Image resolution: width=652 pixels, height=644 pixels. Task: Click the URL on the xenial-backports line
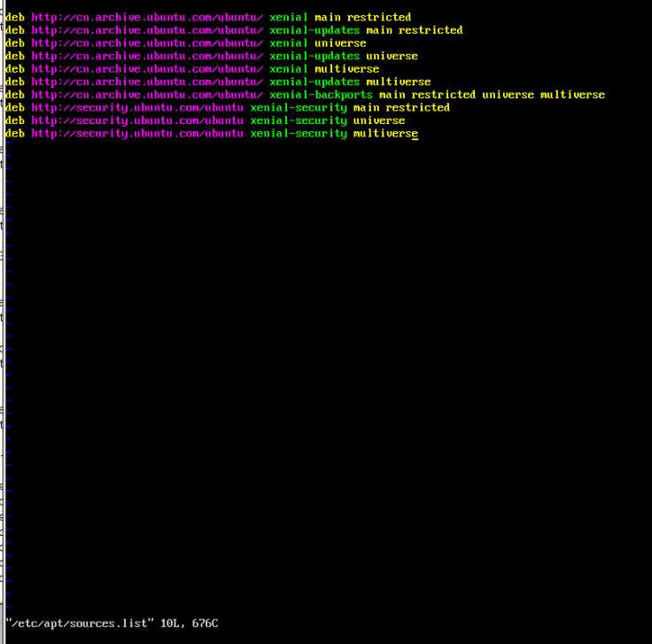click(147, 95)
